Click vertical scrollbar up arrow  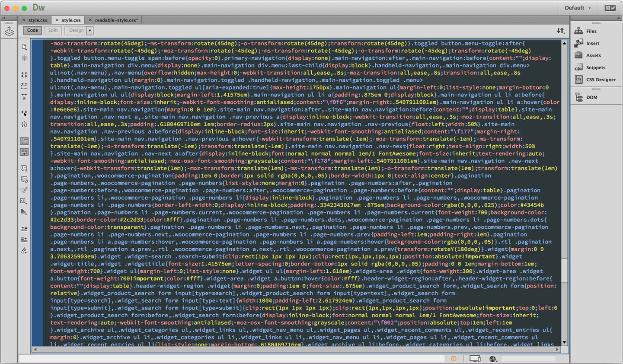coord(564,43)
